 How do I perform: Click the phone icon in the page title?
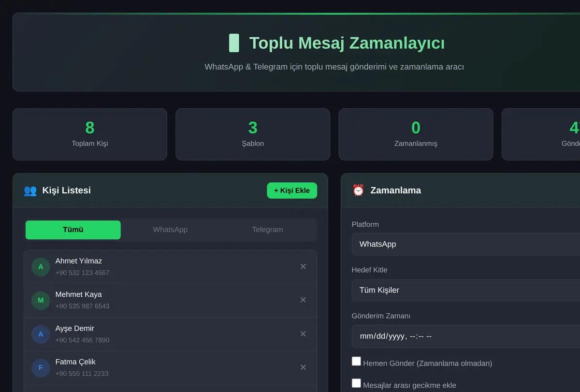point(234,43)
